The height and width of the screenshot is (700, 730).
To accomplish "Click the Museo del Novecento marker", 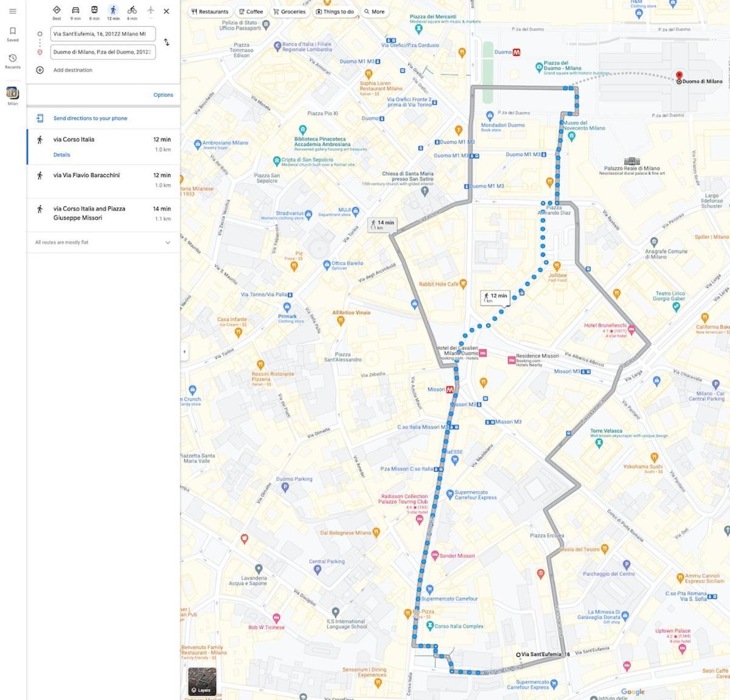I will coord(571,136).
